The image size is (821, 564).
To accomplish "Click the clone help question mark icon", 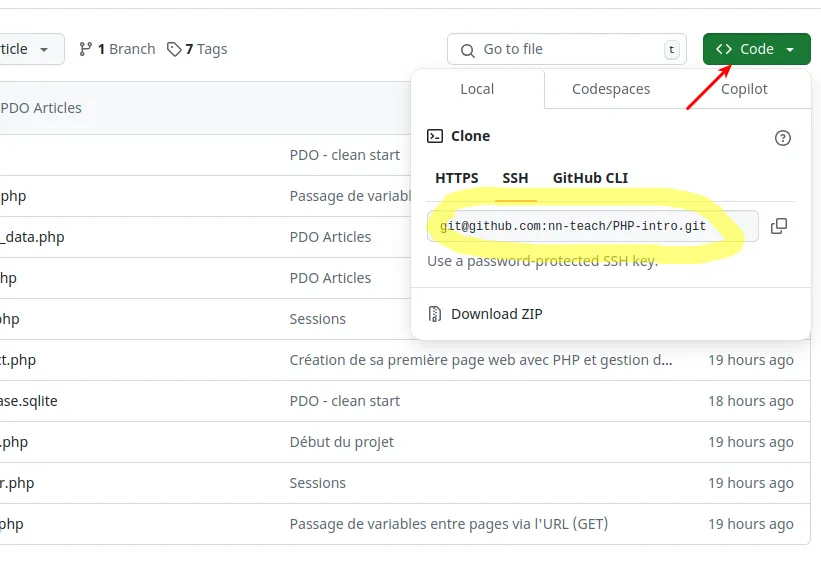I will point(783,138).
